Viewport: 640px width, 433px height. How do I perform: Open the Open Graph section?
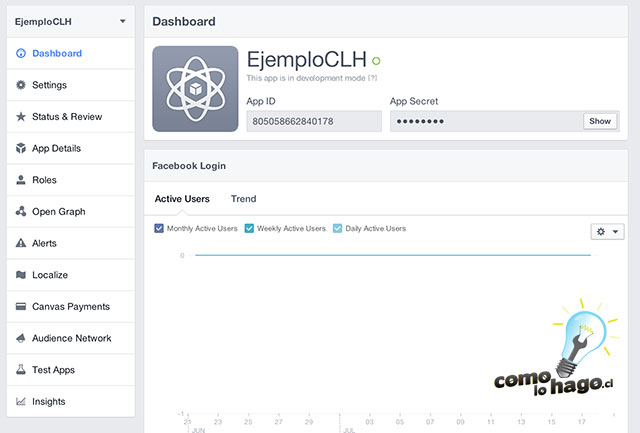[x=71, y=211]
